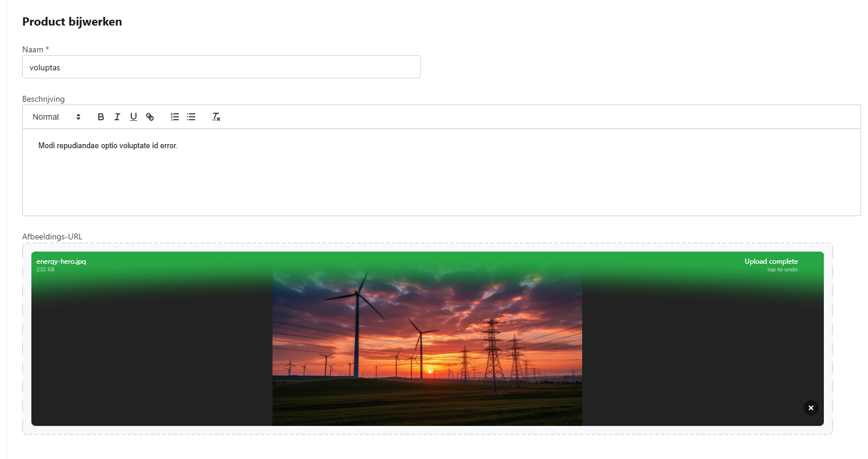Screen dimensions: 868x459
Task: Insert a hyperlink using the link icon
Action: (x=150, y=117)
